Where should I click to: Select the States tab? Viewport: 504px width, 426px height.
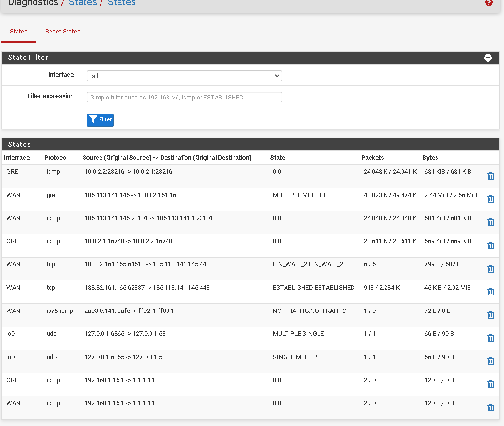tap(18, 32)
